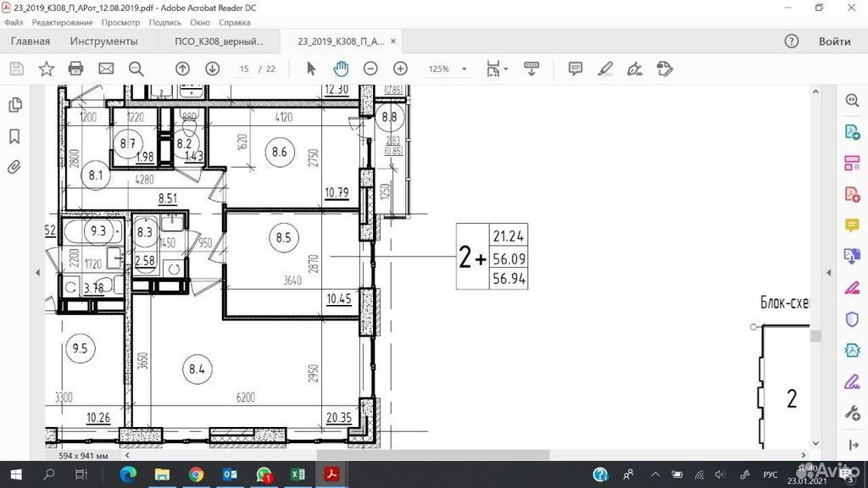Open the Create PDF tool in right pane

(852, 194)
